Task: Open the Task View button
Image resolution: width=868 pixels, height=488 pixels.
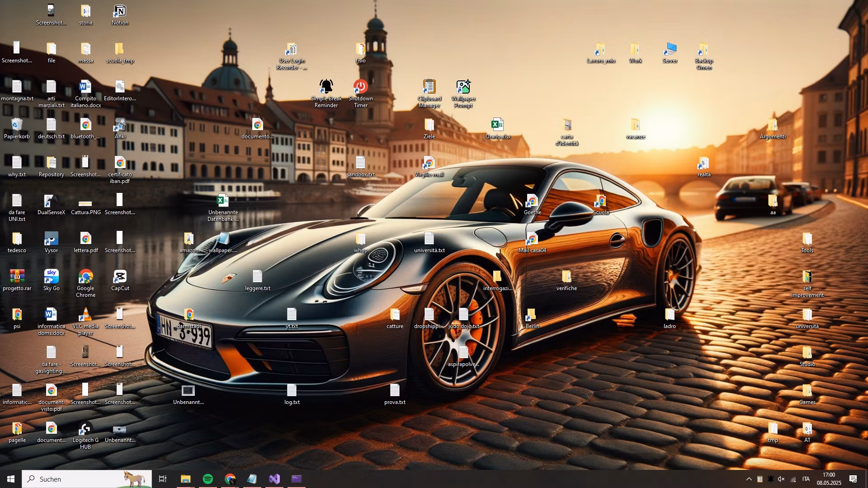Action: 163,479
